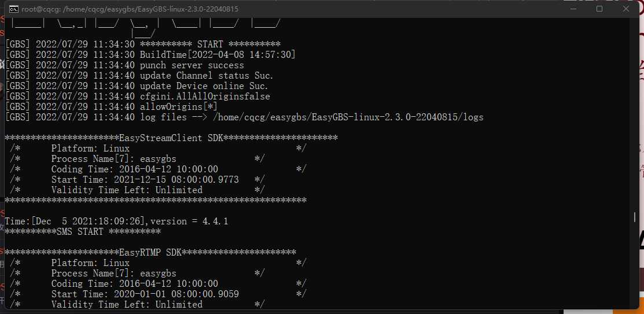Click the 'SMS START' banner line
Viewport: 644px width, 314px height.
(83, 232)
